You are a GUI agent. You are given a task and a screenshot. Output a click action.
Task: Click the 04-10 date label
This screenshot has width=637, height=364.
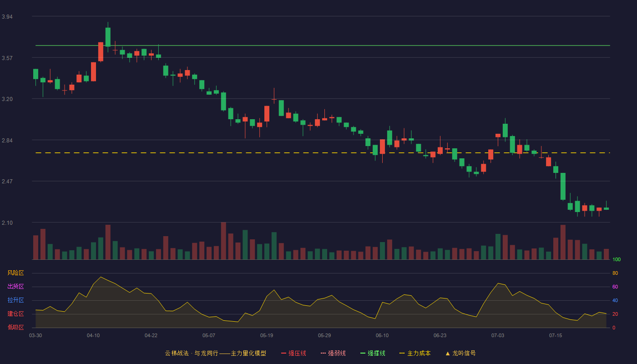93,335
